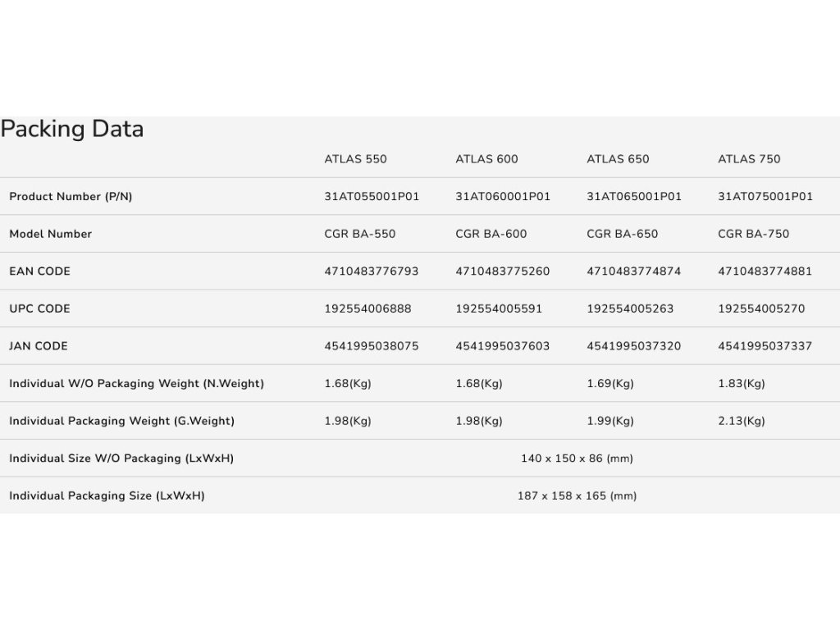Select the 187 x 158 x 165 (mm) packaging size
840x630 pixels.
[577, 496]
